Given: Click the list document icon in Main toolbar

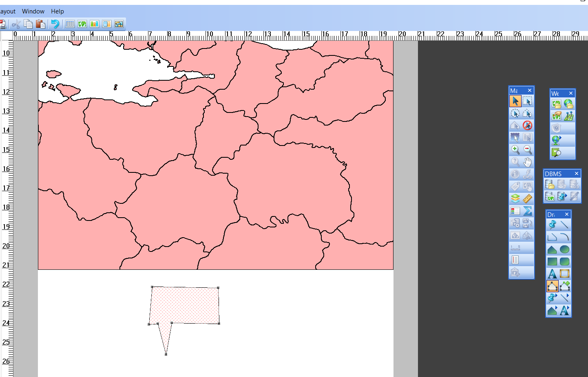Looking at the screenshot, I should point(515,260).
